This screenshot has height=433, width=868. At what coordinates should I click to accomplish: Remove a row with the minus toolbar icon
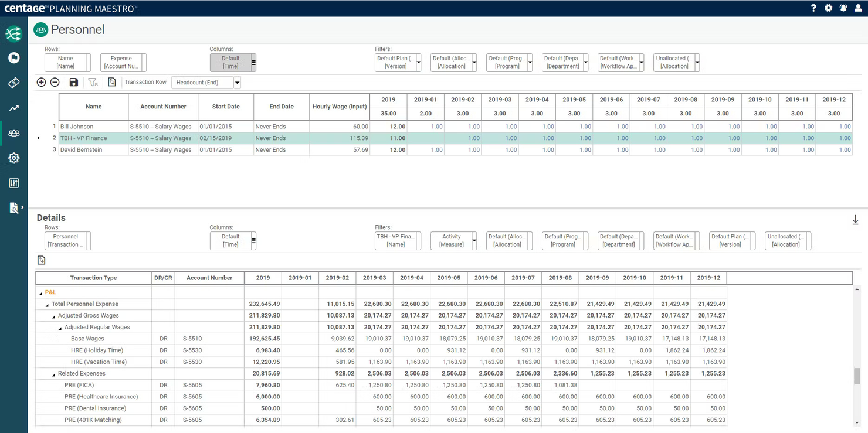[55, 82]
